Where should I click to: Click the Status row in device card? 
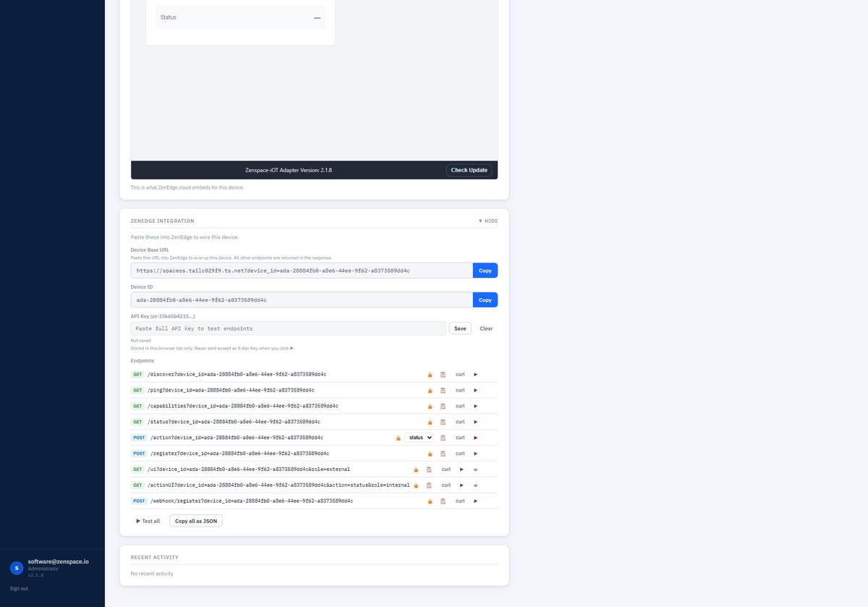pos(241,17)
